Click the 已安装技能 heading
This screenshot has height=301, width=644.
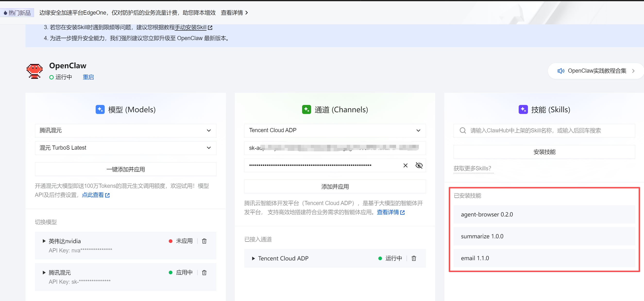tap(467, 196)
